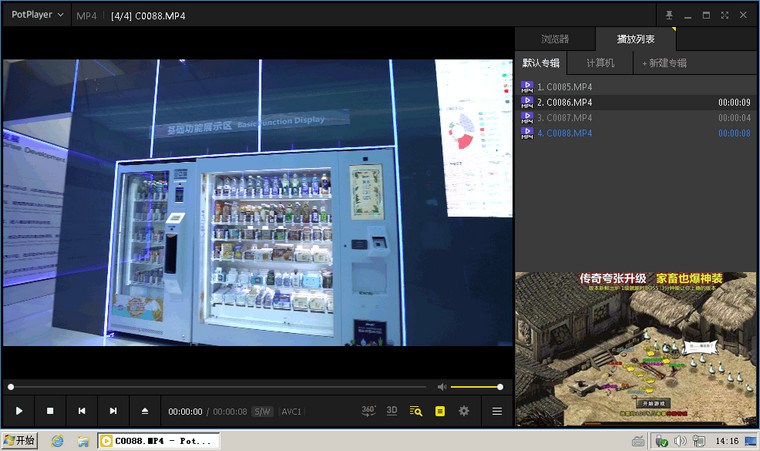The width and height of the screenshot is (760, 451).
Task: Click the volume slider
Action: click(x=475, y=387)
